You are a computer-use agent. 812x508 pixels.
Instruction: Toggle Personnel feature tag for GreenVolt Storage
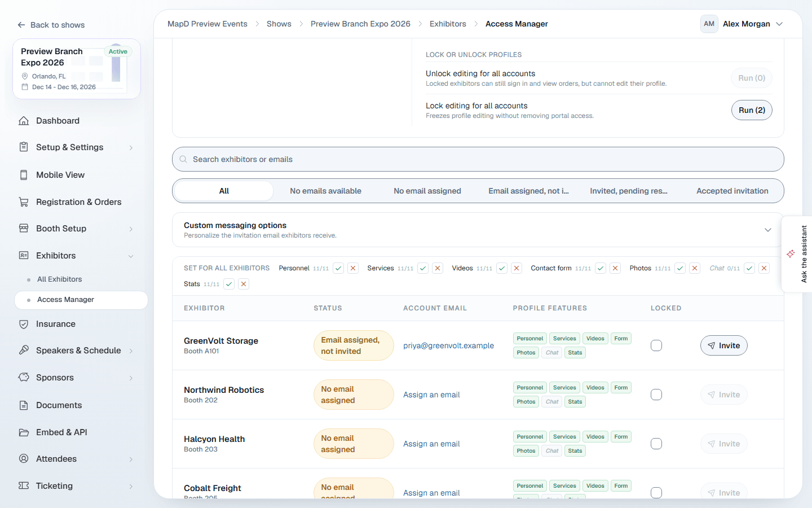[x=530, y=339]
